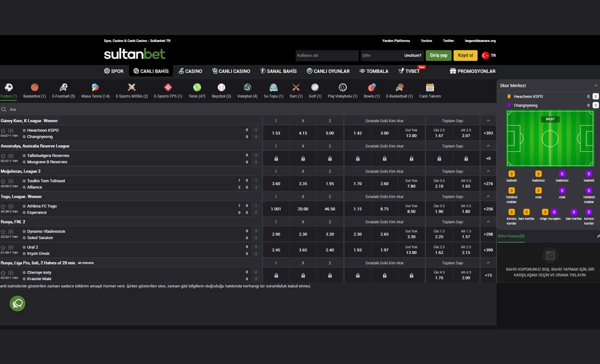The height and width of the screenshot is (364, 600).
Task: Collapse the Moğolistan League 2 section
Action: click(x=488, y=171)
